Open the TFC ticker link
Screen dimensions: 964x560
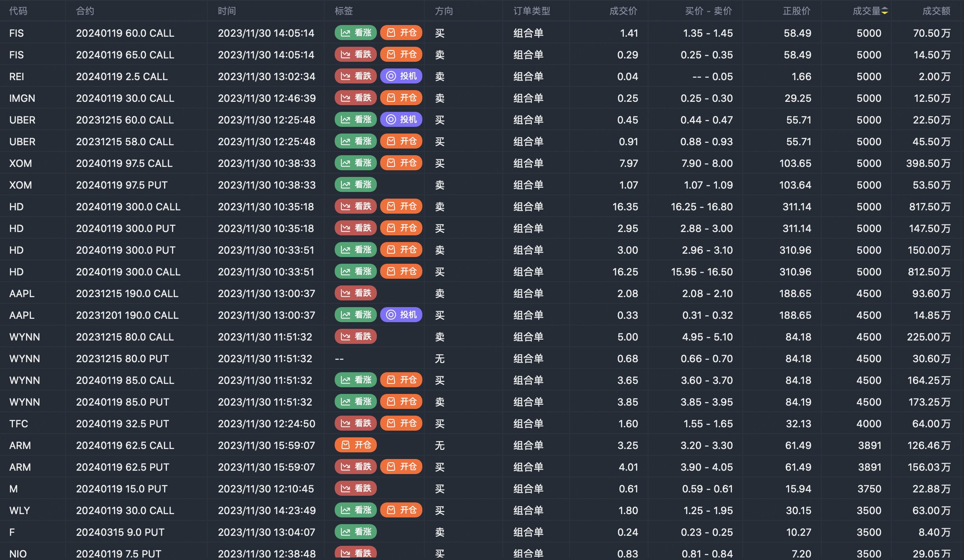click(19, 424)
